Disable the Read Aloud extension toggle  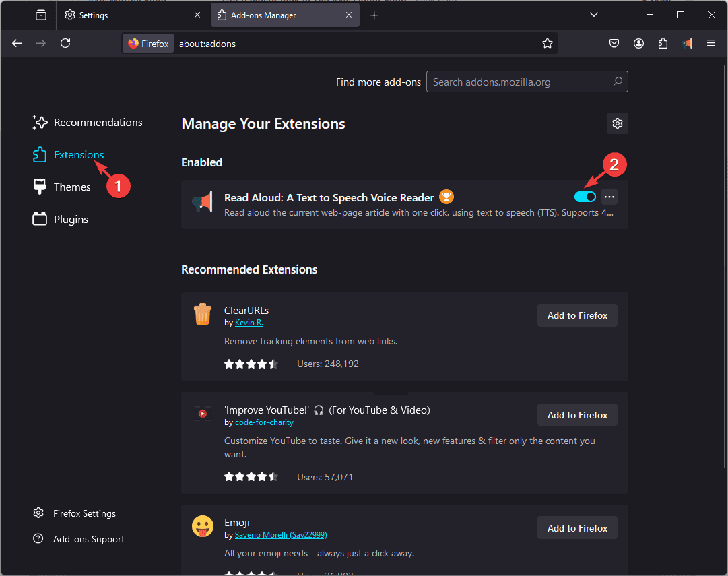pos(585,197)
